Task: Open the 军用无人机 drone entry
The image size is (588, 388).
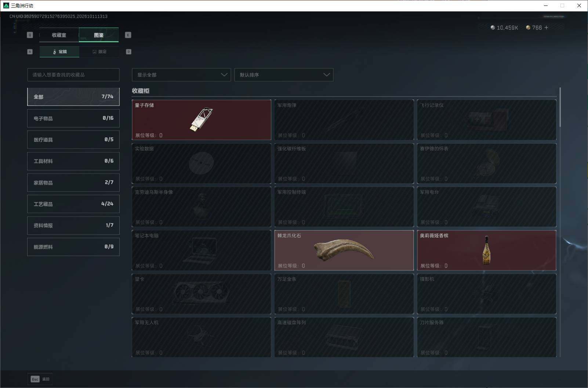Action: 202,337
